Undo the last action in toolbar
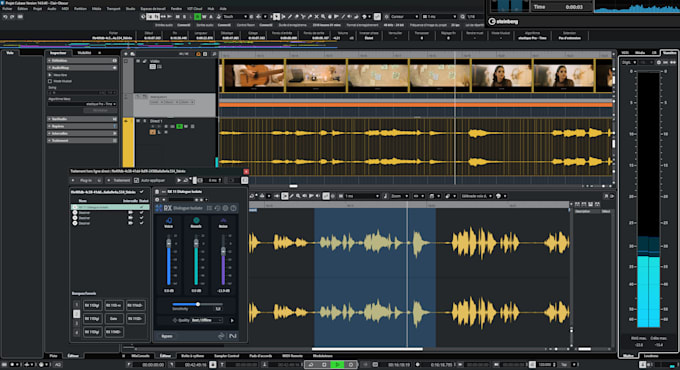This screenshot has width=680, height=370. [x=5, y=17]
